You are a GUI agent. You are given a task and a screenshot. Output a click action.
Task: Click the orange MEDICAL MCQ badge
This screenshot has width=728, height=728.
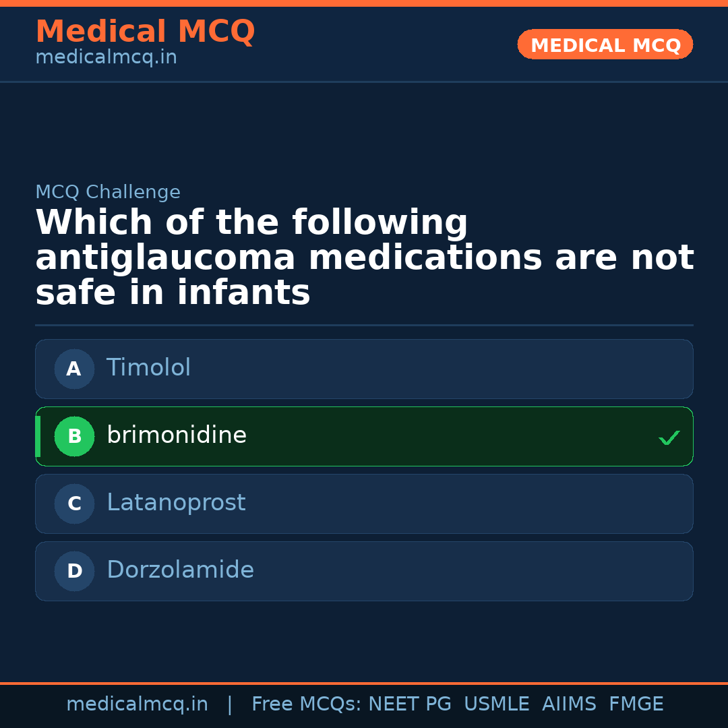(x=605, y=45)
